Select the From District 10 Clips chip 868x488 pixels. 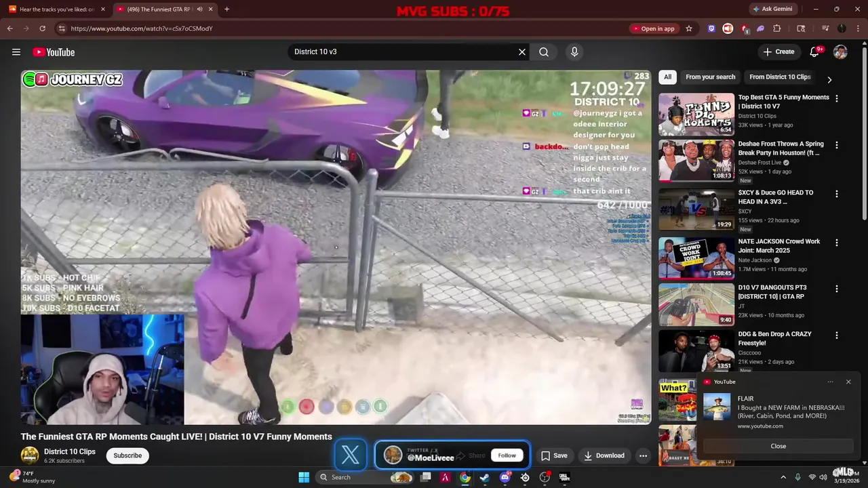780,77
